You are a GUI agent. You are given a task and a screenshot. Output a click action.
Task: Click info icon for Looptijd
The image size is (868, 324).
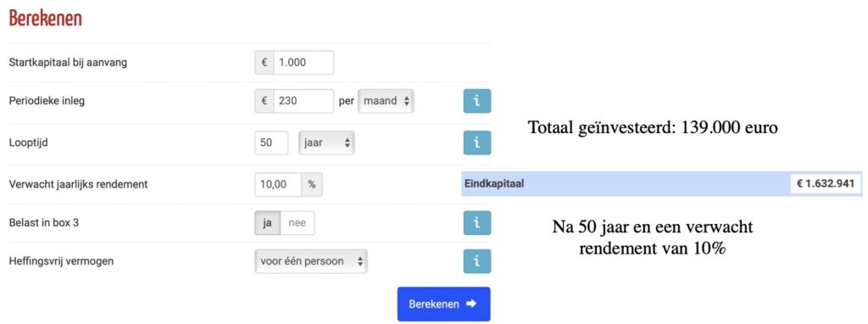pos(476,142)
